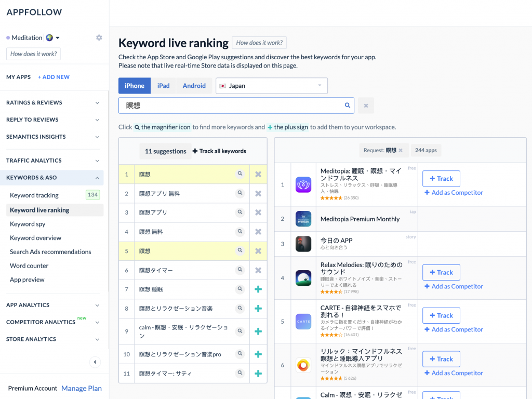Click the magnifier icon in search field
Viewport: 532px width, 399px height.
348,105
